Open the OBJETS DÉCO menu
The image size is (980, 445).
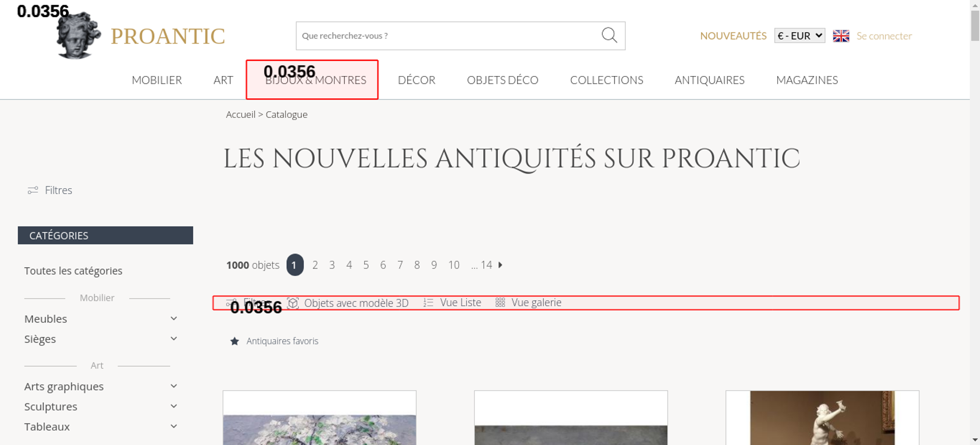tap(503, 80)
